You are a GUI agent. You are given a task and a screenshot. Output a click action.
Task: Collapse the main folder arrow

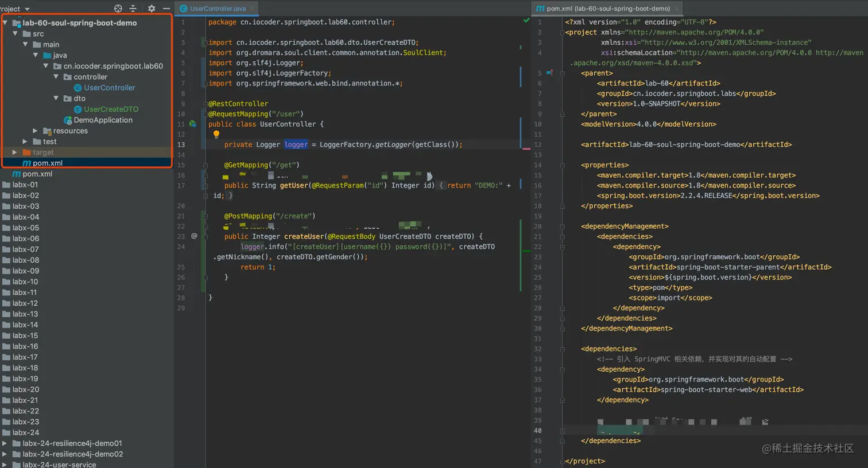pyautogui.click(x=26, y=44)
